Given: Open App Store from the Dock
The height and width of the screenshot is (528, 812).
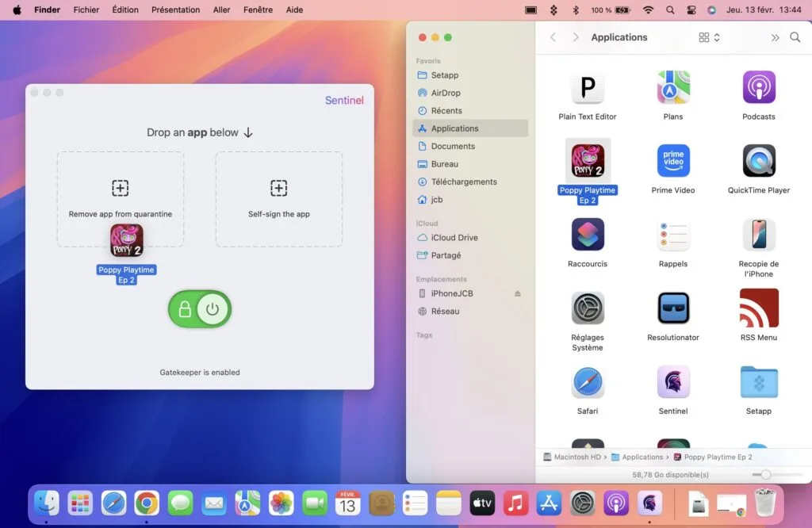Looking at the screenshot, I should 549,503.
